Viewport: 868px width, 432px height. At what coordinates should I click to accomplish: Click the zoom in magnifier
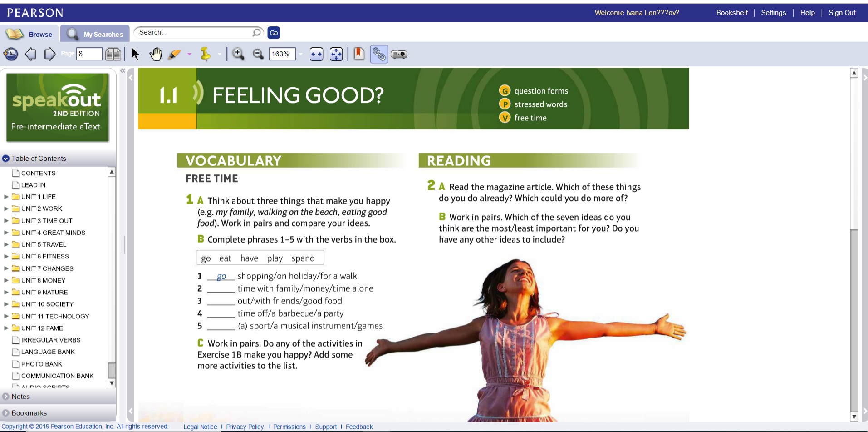point(238,55)
